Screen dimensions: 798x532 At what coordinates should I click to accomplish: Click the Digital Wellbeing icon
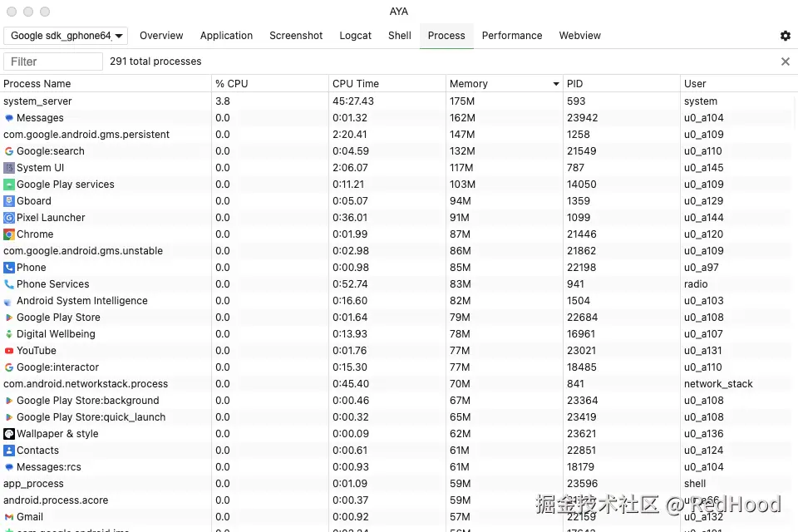pos(8,334)
